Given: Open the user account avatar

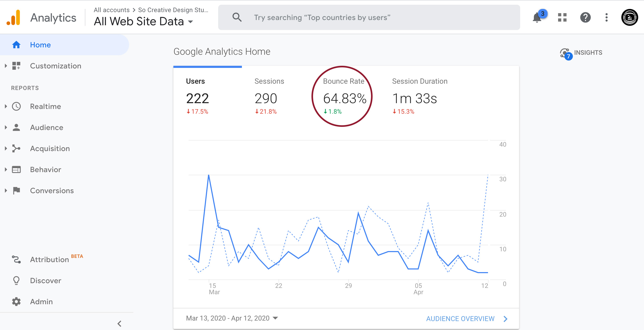Looking at the screenshot, I should click(x=630, y=18).
